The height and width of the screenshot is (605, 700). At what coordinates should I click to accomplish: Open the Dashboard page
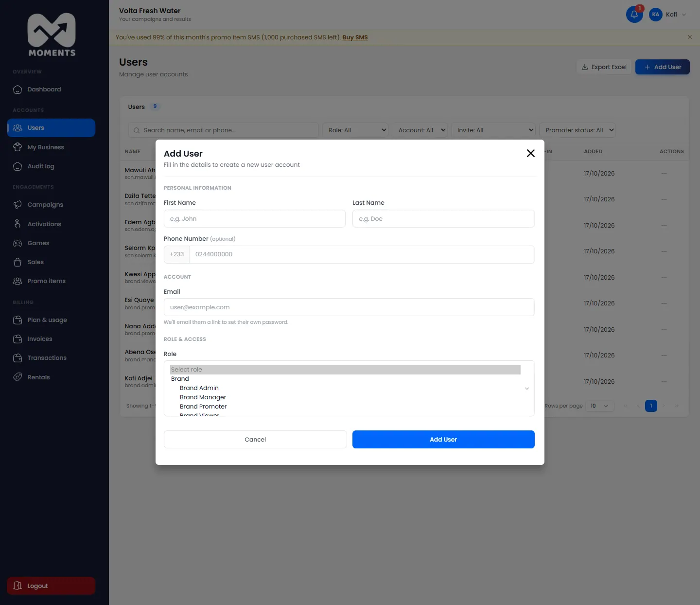pos(51,89)
